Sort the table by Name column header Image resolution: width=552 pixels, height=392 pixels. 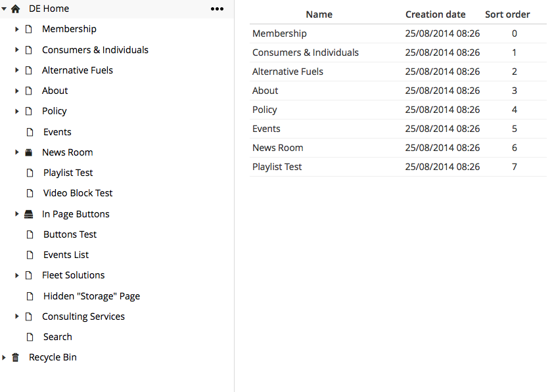pyautogui.click(x=319, y=14)
